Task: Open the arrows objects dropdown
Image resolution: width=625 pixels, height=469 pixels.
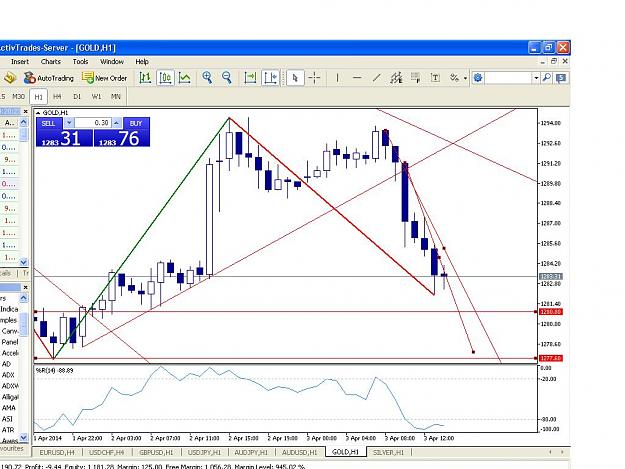Action: click(x=465, y=78)
